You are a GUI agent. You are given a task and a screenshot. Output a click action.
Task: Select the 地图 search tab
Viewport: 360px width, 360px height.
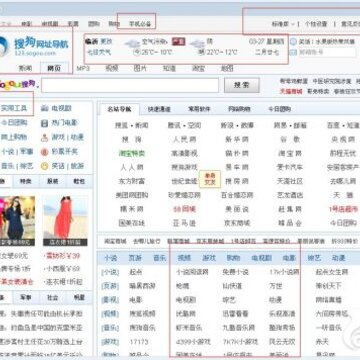(x=227, y=68)
